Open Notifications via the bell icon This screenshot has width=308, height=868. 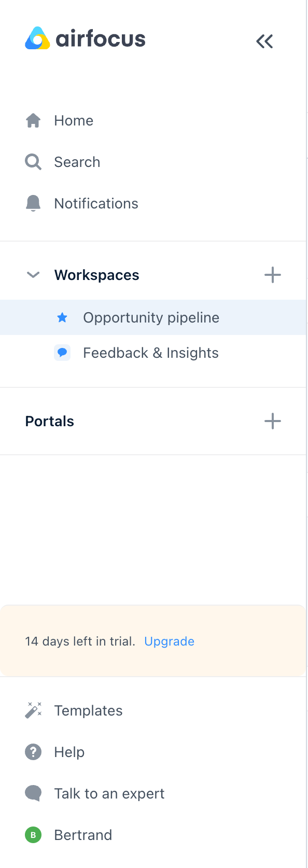pyautogui.click(x=33, y=203)
